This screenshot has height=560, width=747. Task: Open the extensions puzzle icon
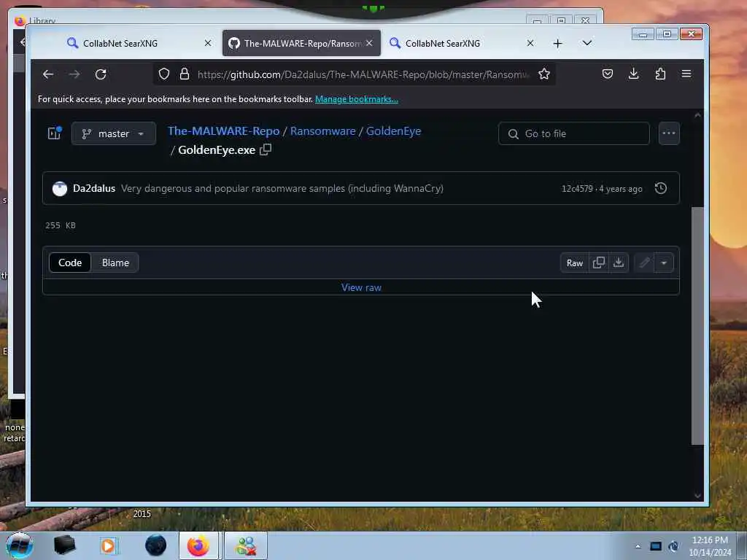click(x=660, y=74)
